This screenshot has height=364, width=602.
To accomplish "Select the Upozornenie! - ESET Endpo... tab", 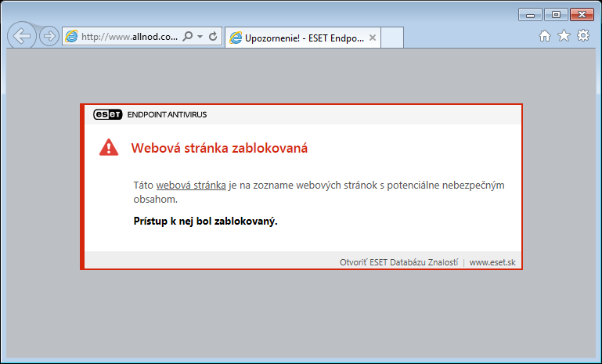I will pos(302,38).
